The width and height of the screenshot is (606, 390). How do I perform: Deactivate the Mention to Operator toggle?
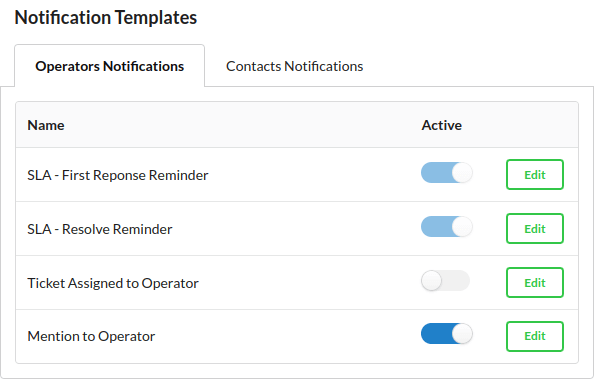[446, 334]
